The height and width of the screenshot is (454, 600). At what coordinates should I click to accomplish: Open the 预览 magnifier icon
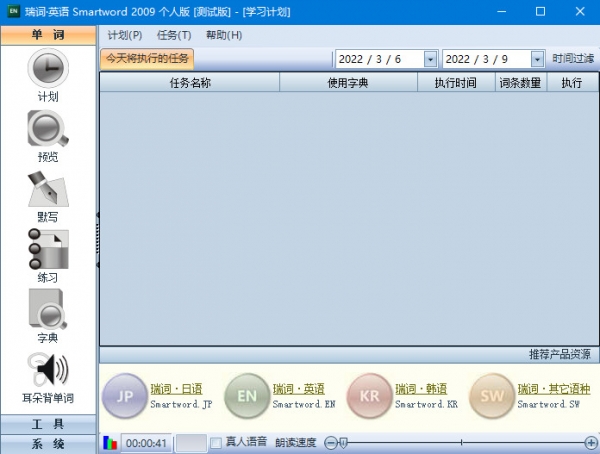pyautogui.click(x=48, y=129)
